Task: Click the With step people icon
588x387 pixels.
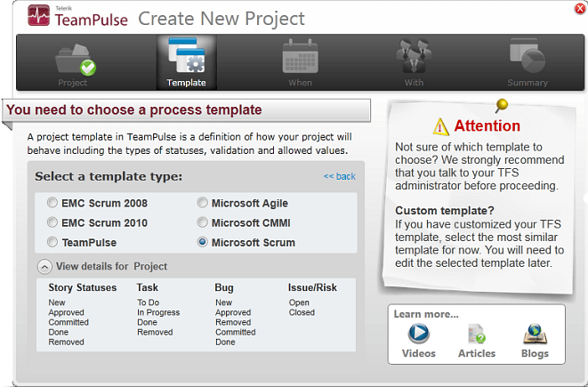Action: [414, 56]
